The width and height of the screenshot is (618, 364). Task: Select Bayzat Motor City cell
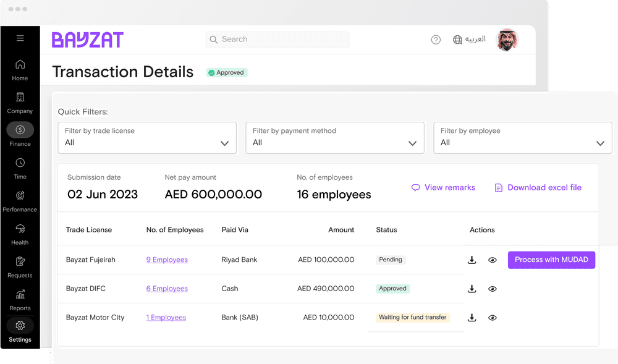(x=95, y=317)
